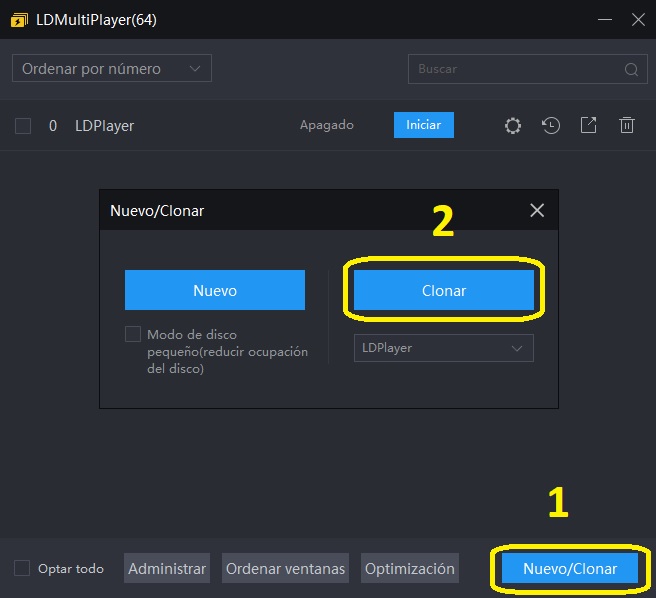
Task: Start LDPlayer with the Iniciar button
Action: tap(423, 125)
